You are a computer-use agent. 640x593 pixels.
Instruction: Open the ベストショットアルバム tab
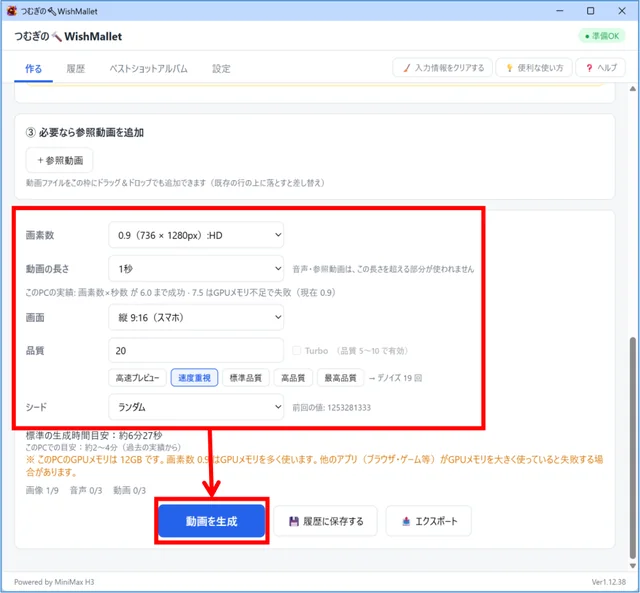[x=148, y=69]
